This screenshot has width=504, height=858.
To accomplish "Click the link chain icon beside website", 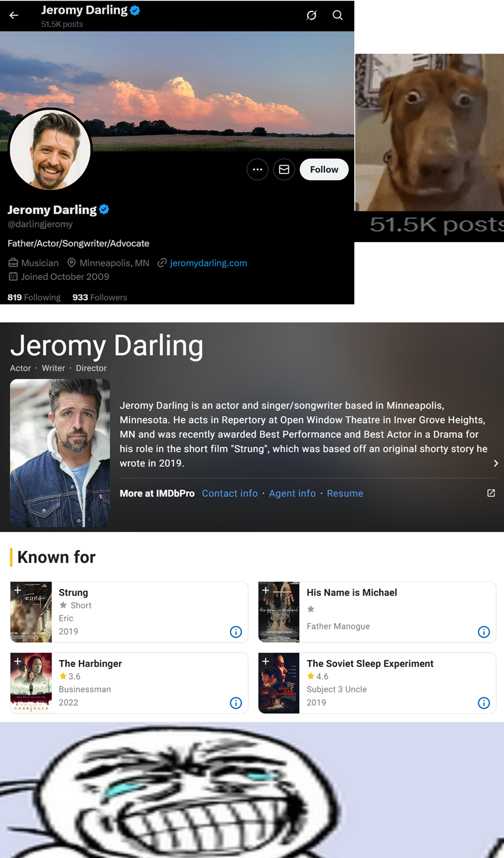I will [x=162, y=263].
